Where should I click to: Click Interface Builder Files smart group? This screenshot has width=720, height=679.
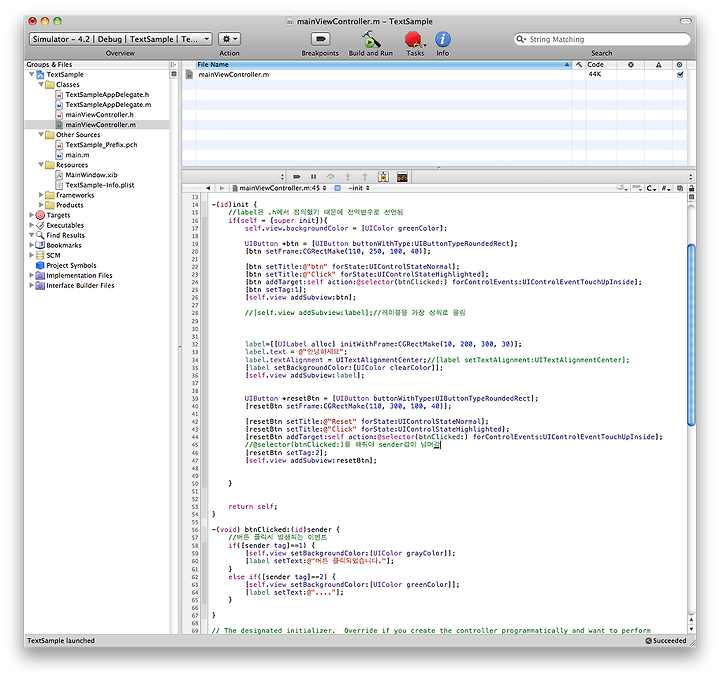[80, 286]
